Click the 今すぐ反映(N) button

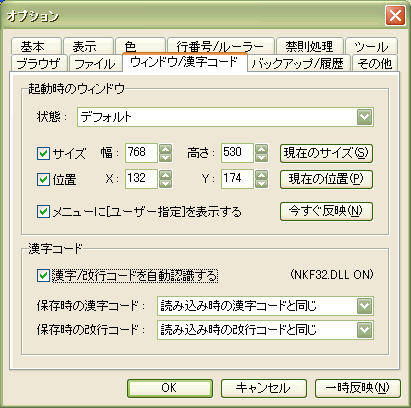[x=326, y=211]
